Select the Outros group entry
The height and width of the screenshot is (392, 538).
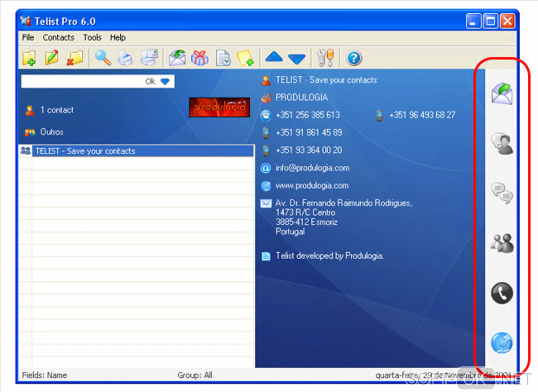52,132
